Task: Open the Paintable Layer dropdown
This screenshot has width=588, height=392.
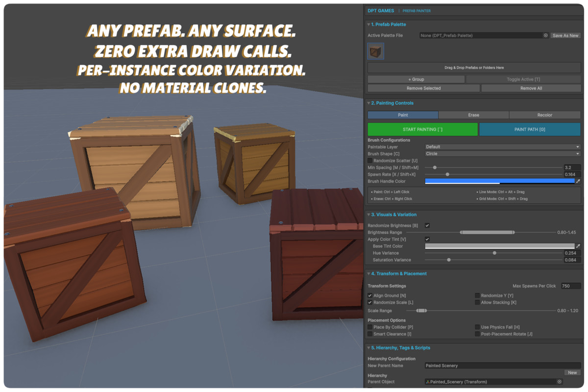Action: tap(503, 147)
